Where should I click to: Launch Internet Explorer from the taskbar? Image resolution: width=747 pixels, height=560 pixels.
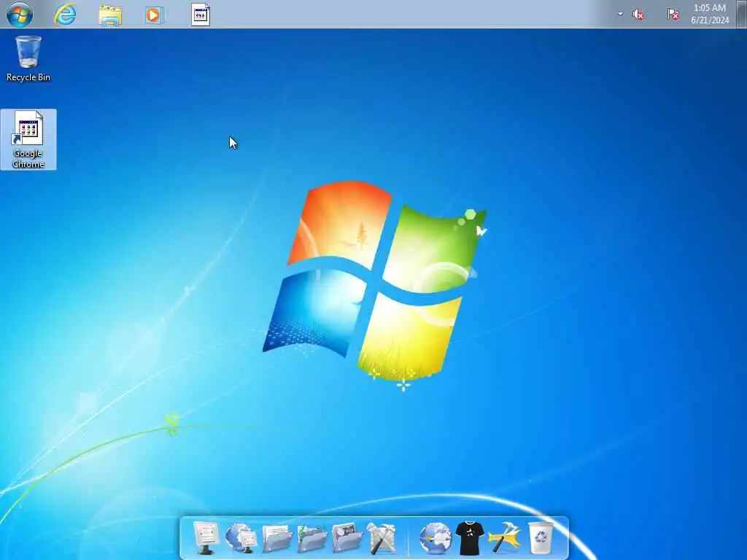pyautogui.click(x=65, y=15)
